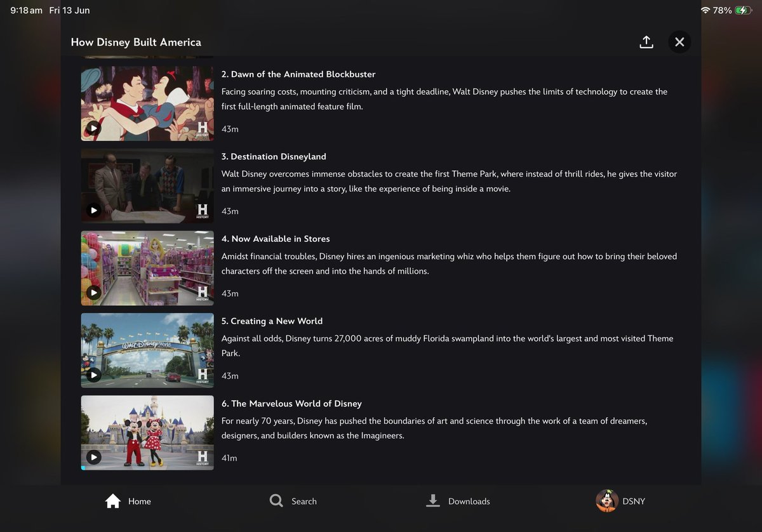Tap the description starting Facing soaring costs
This screenshot has width=762, height=532.
coord(444,99)
